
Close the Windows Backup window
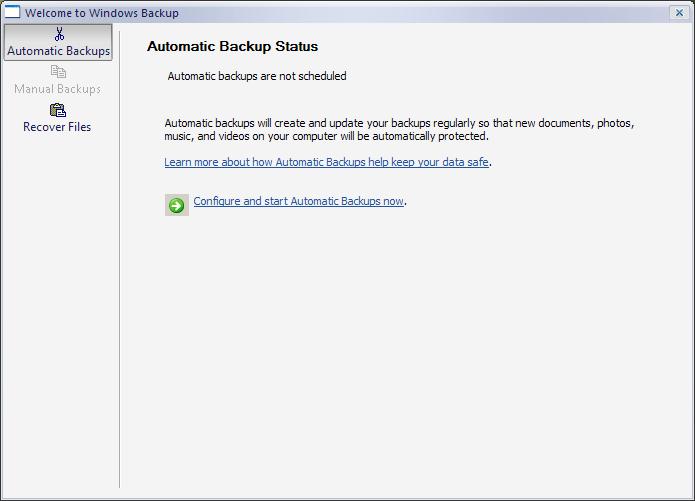coord(679,12)
